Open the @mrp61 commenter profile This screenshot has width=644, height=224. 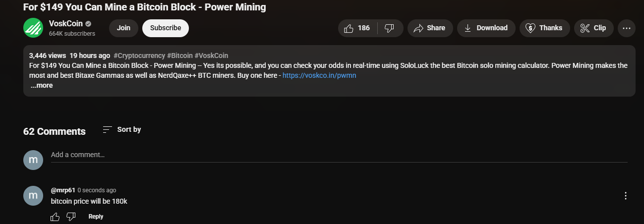tap(63, 190)
